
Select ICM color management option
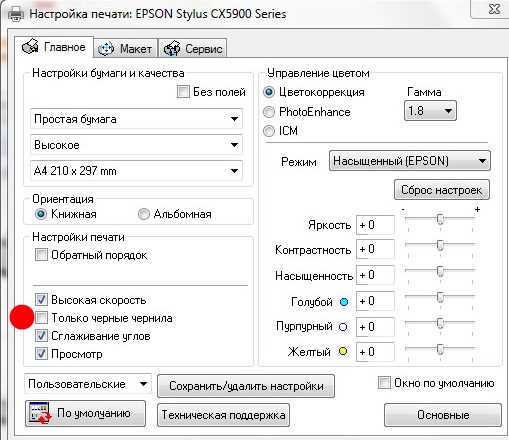point(269,131)
